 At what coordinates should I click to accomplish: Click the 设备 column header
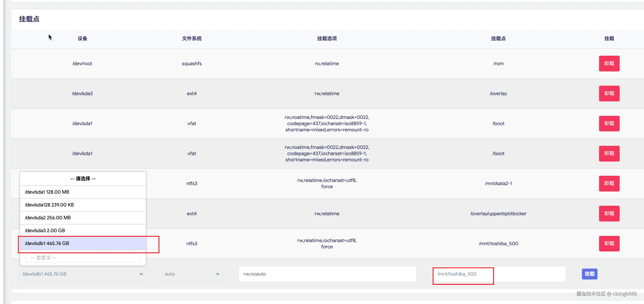82,39
